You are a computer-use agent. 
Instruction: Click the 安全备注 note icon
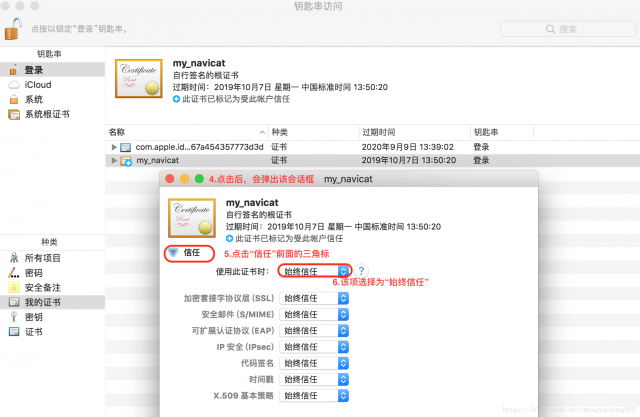pyautogui.click(x=14, y=287)
